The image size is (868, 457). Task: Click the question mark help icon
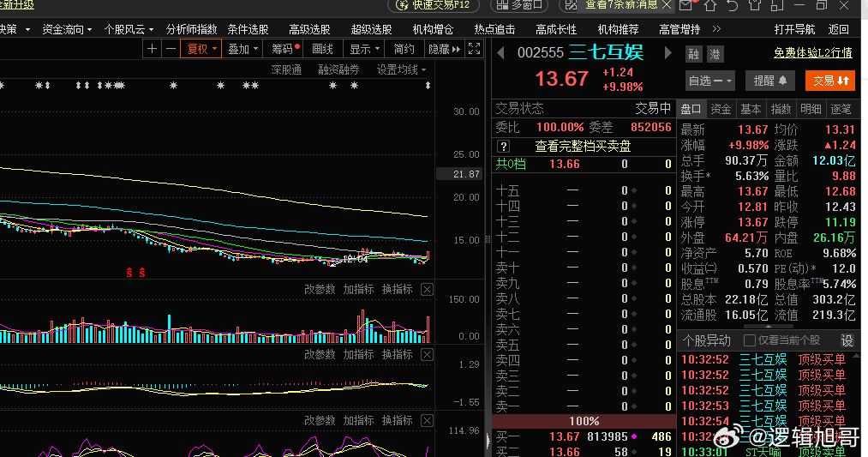click(503, 147)
